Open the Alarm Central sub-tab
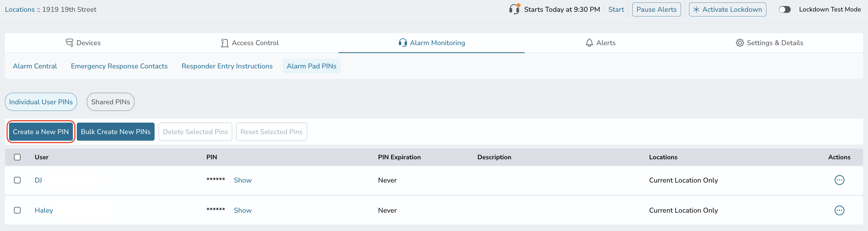This screenshot has width=868, height=231. click(35, 66)
